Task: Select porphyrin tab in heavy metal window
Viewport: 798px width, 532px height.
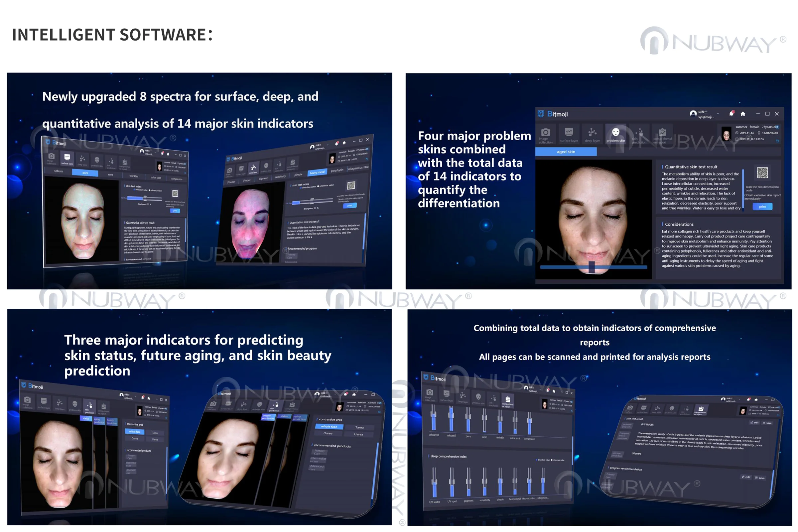Action: pyautogui.click(x=337, y=170)
